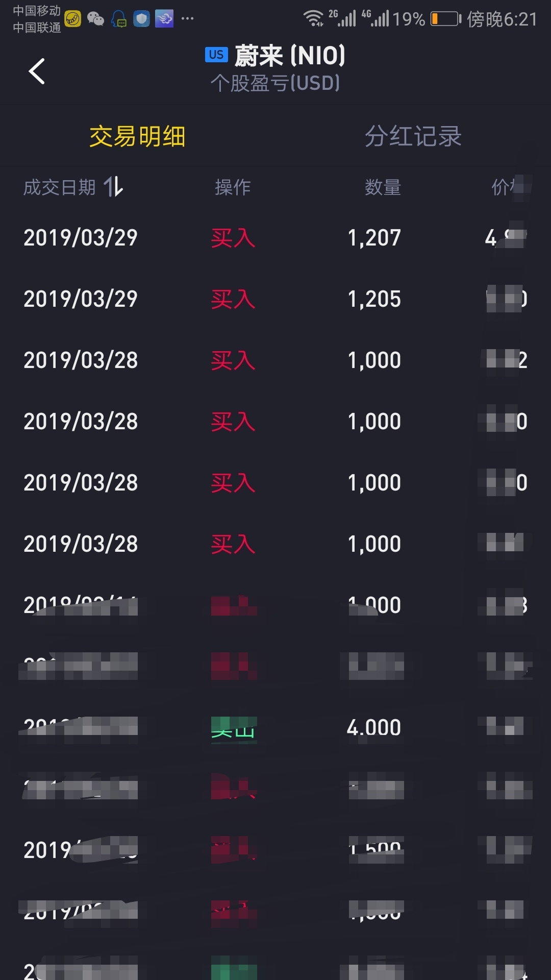Tap the WeChat icon in status bar
This screenshot has height=980, width=551.
[95, 19]
